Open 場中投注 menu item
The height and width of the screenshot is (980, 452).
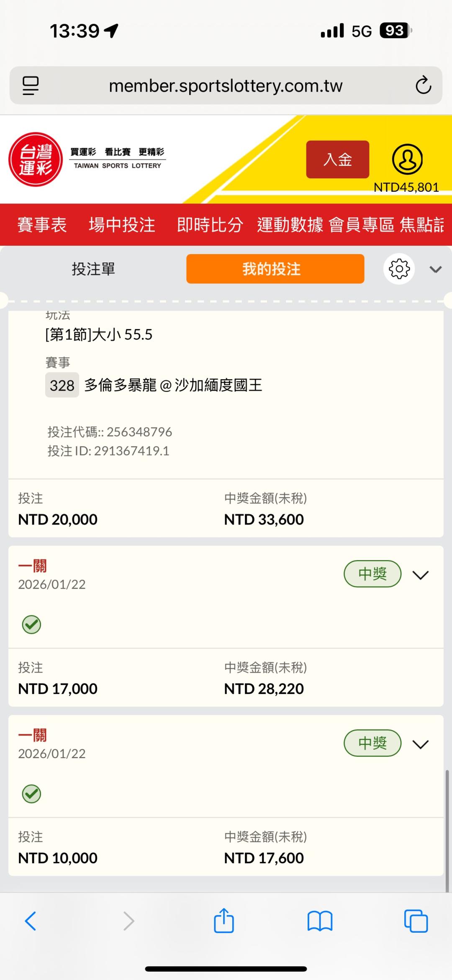pos(122,225)
